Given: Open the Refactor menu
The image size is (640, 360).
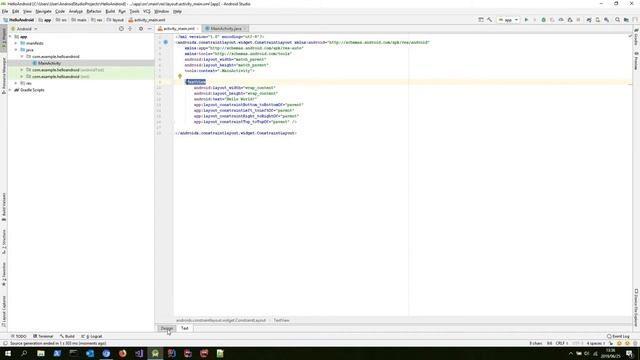Looking at the screenshot, I should pos(94,11).
